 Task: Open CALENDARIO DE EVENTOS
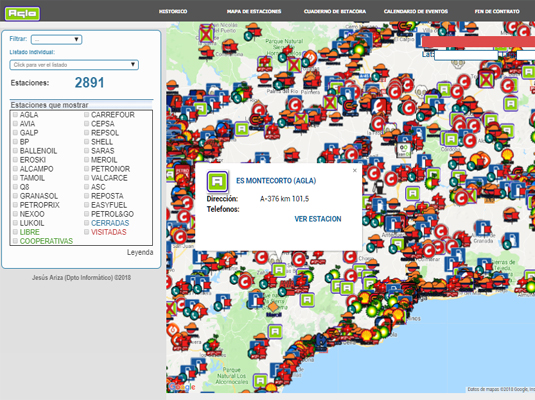[x=416, y=12]
